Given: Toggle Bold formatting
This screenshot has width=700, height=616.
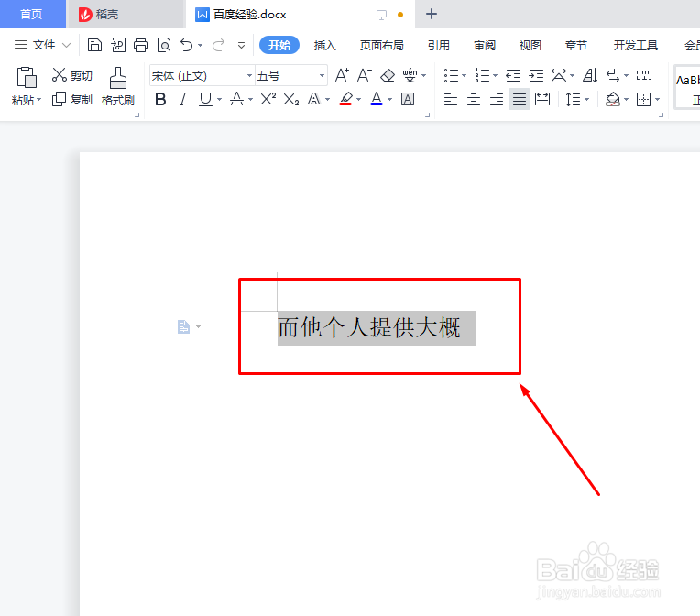Looking at the screenshot, I should [160, 99].
